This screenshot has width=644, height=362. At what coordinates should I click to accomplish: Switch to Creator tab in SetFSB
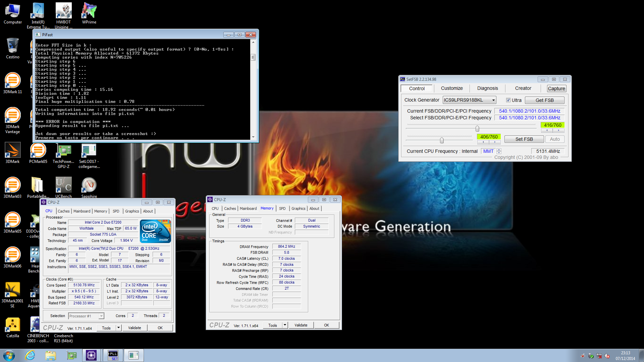523,88
